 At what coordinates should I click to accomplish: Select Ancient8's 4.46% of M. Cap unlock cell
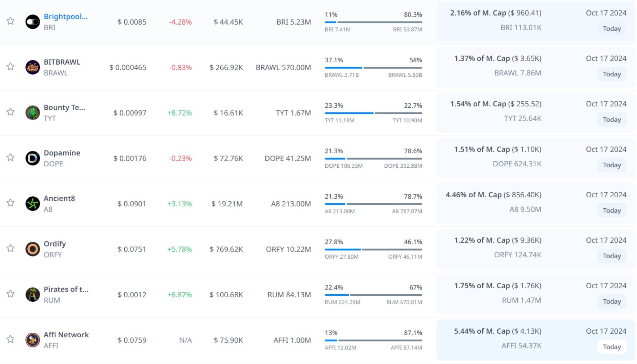point(493,195)
